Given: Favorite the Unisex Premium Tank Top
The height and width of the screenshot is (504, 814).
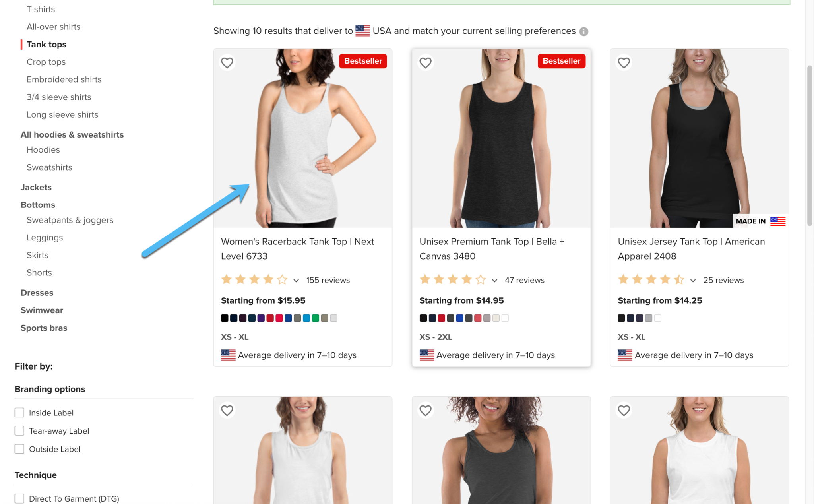Looking at the screenshot, I should pyautogui.click(x=425, y=62).
